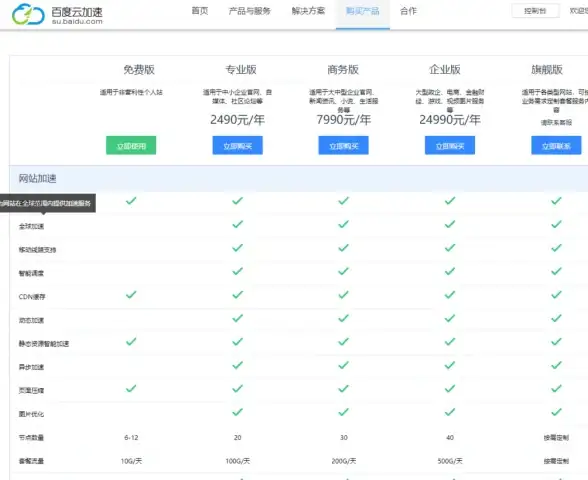Click 动态加速 checkmark in 专业版 column
Image resolution: width=588 pixels, height=480 pixels.
[237, 318]
